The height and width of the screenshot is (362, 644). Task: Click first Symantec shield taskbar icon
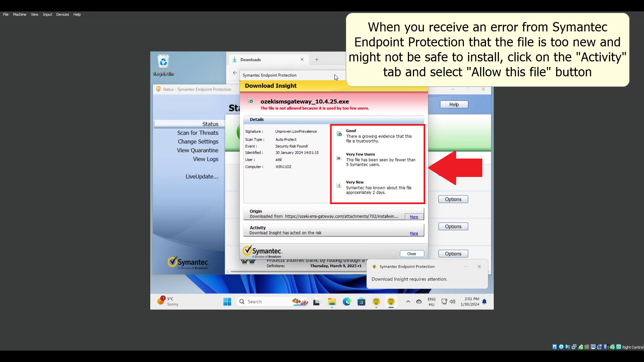376,302
